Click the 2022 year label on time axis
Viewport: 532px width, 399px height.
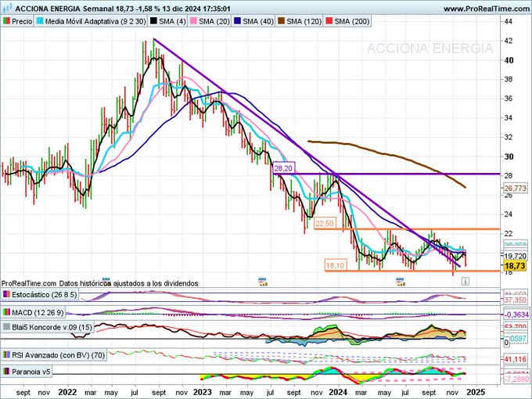[67, 392]
